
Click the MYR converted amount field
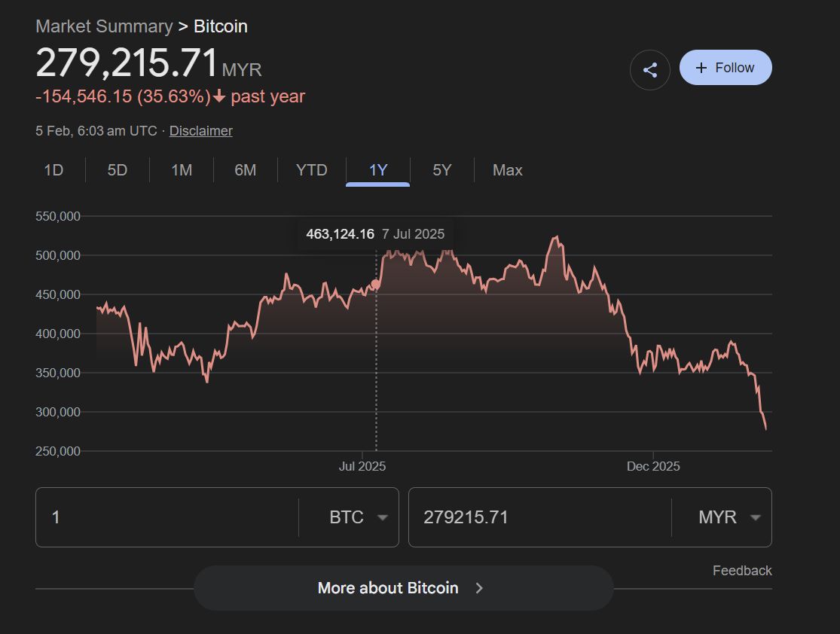click(539, 517)
